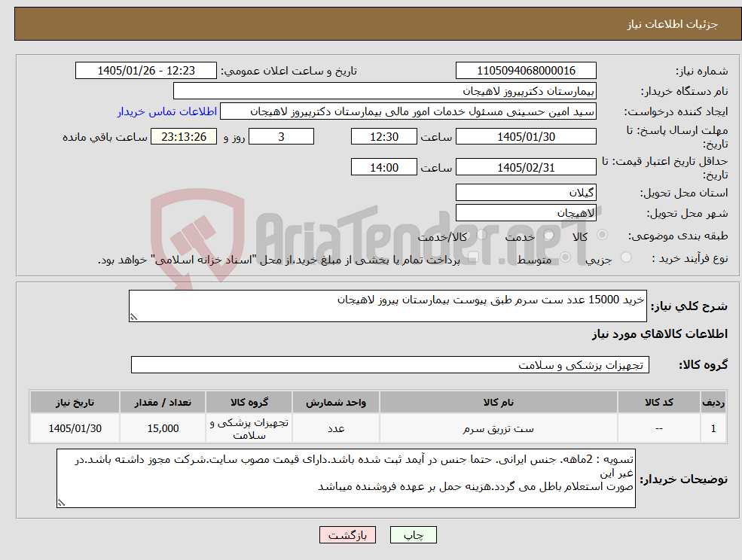Screen dimensions: 742x560
Task: Click the بازگشت back button
Action: 347,535
